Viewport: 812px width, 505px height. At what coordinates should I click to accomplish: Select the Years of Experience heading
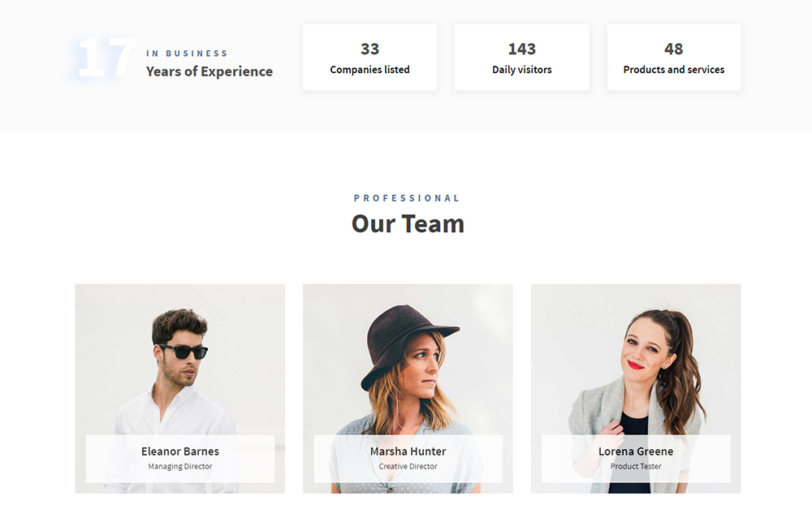click(x=209, y=71)
